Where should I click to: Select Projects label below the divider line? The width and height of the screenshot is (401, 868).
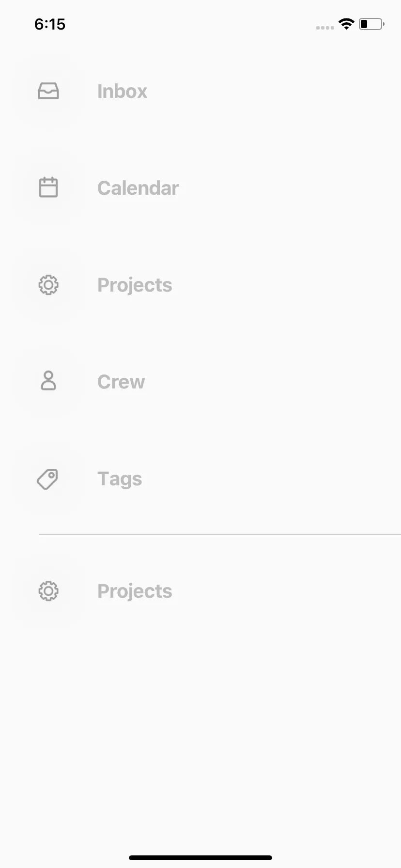click(135, 591)
